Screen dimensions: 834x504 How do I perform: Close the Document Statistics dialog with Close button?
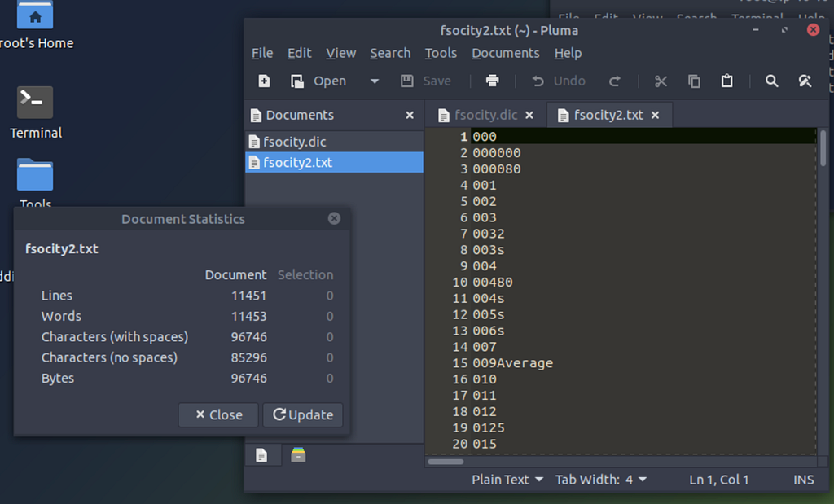coord(218,414)
